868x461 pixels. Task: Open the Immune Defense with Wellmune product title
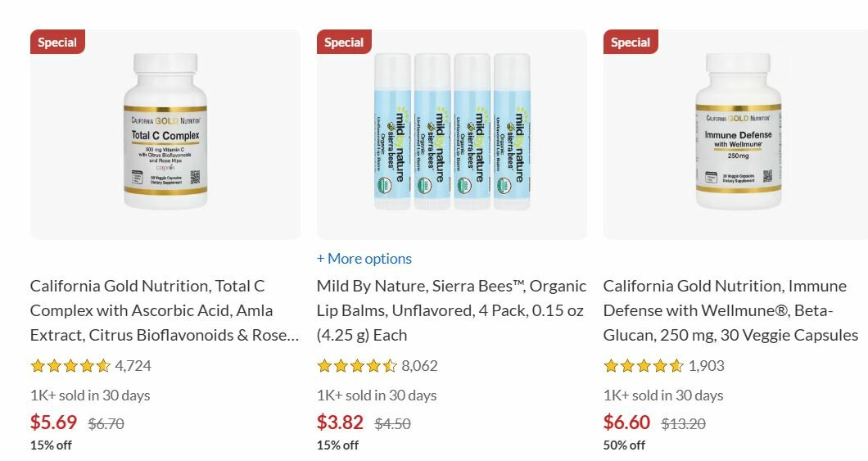tap(730, 310)
